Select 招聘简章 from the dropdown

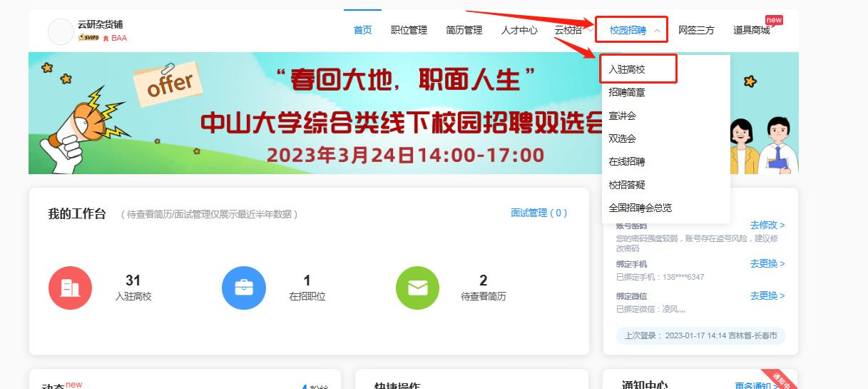click(x=626, y=93)
